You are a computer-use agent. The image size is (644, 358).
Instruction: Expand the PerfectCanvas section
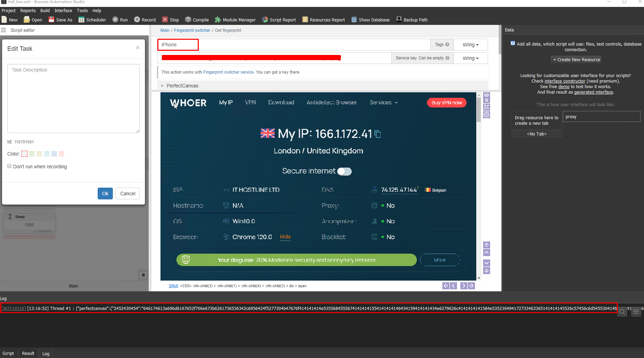pyautogui.click(x=162, y=86)
